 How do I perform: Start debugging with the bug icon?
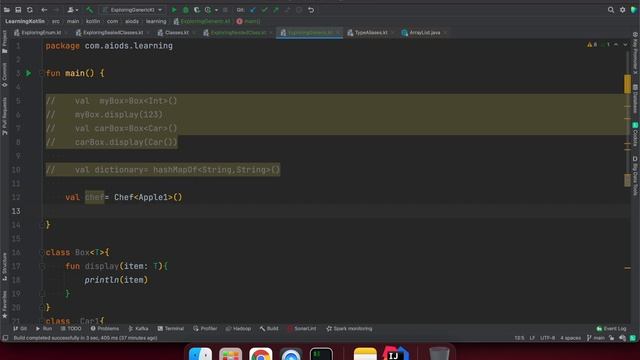[186, 10]
